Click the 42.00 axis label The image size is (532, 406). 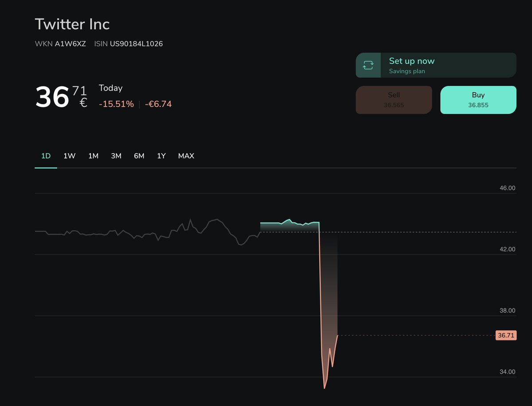tap(507, 249)
